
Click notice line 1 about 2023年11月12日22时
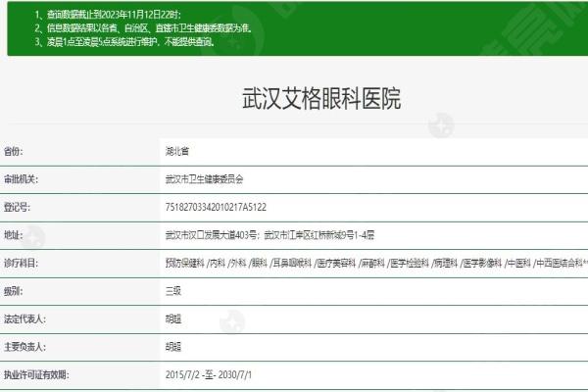(x=108, y=15)
